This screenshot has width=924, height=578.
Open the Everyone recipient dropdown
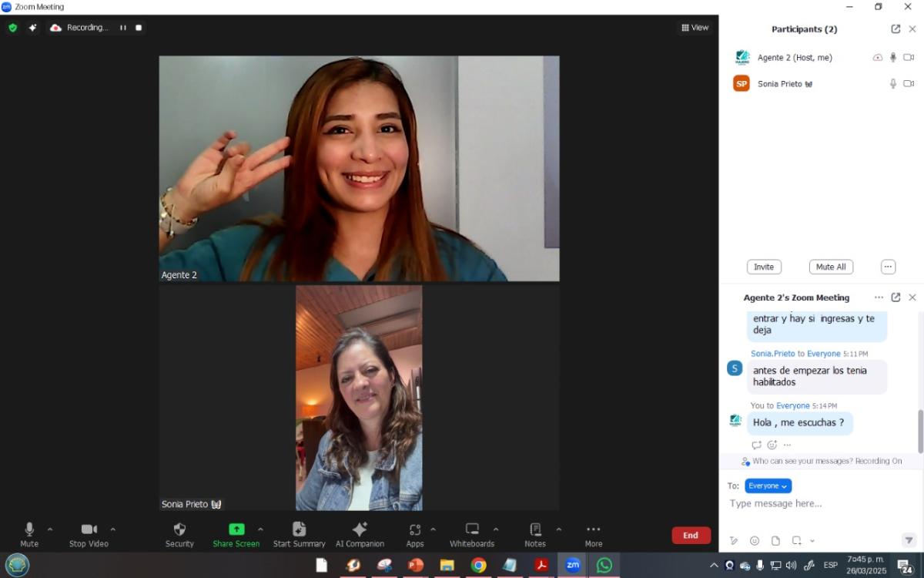click(x=768, y=486)
